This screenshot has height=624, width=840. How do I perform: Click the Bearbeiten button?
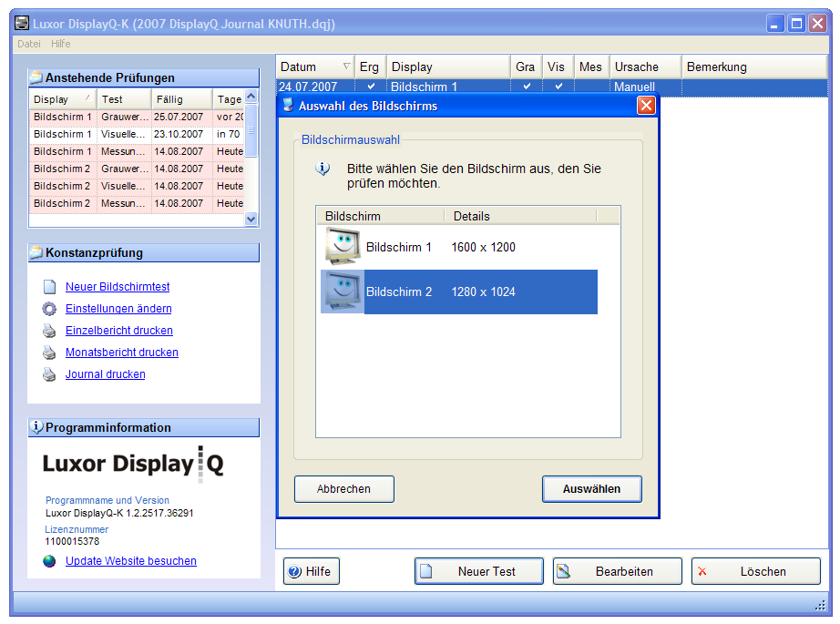tap(617, 571)
